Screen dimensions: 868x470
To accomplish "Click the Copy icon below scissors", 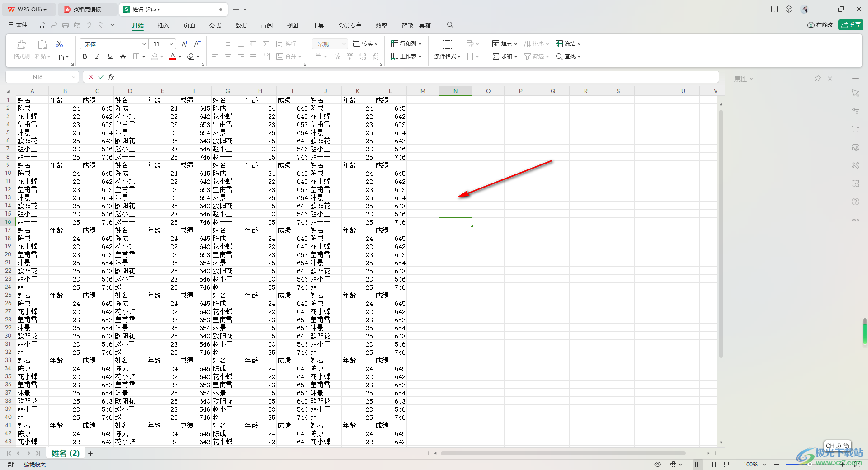I will [60, 56].
